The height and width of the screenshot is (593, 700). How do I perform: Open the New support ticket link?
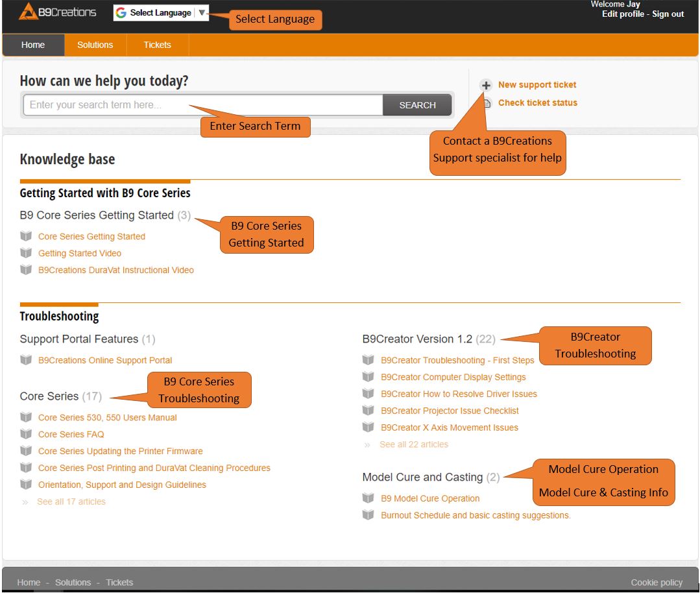(x=537, y=85)
